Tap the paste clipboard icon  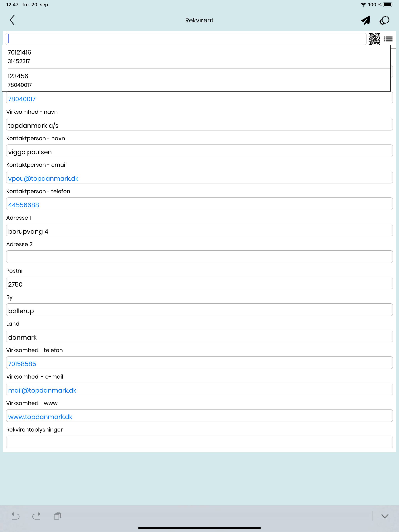57,516
